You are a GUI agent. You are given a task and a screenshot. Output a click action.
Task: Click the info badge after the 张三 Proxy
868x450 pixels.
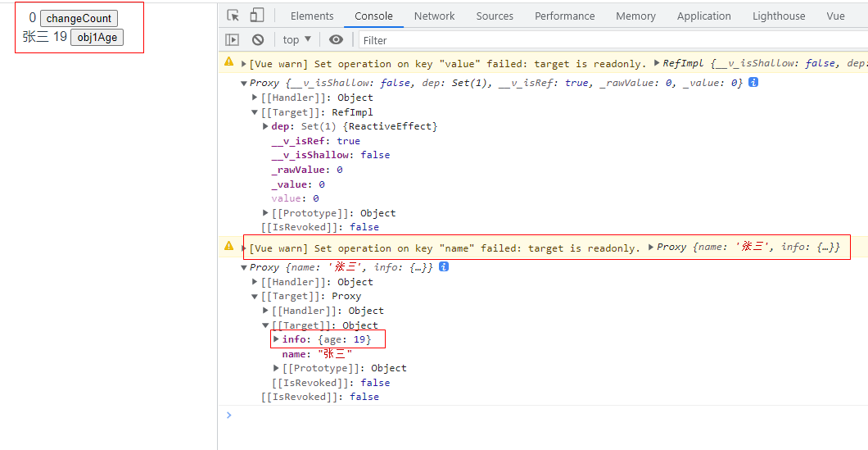[x=443, y=267]
